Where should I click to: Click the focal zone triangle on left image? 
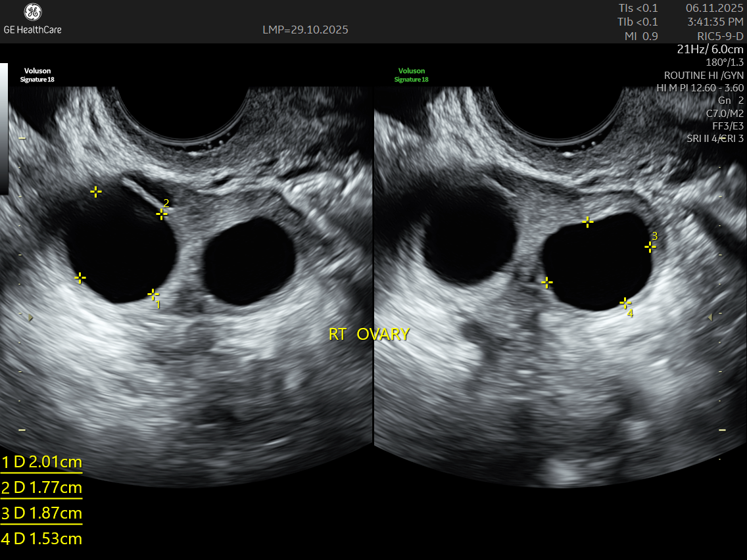[x=30, y=317]
